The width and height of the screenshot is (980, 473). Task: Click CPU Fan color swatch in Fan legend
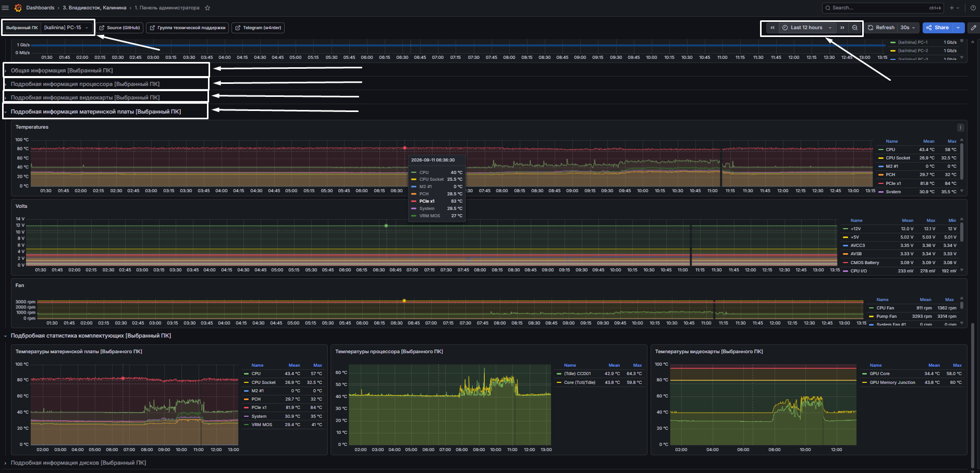pyautogui.click(x=871, y=308)
